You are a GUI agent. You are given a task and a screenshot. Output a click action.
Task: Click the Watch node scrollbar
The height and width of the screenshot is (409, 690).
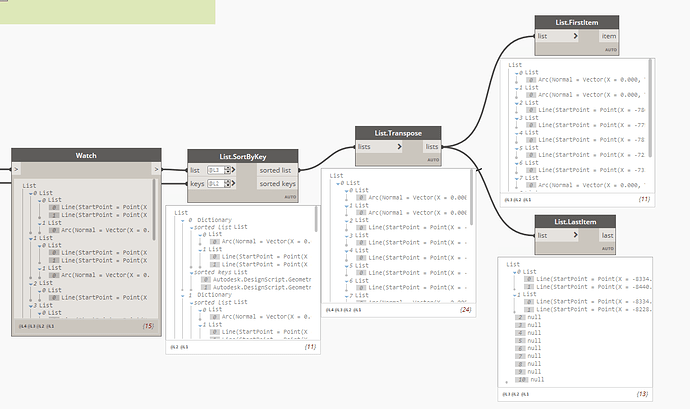[154, 210]
